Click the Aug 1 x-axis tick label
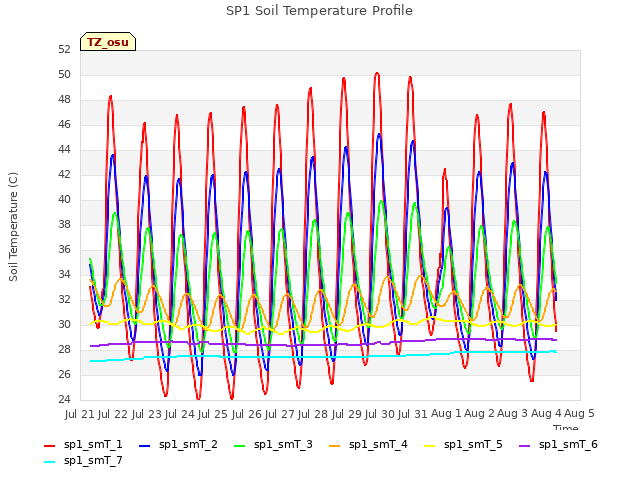The image size is (640, 480). 446,414
